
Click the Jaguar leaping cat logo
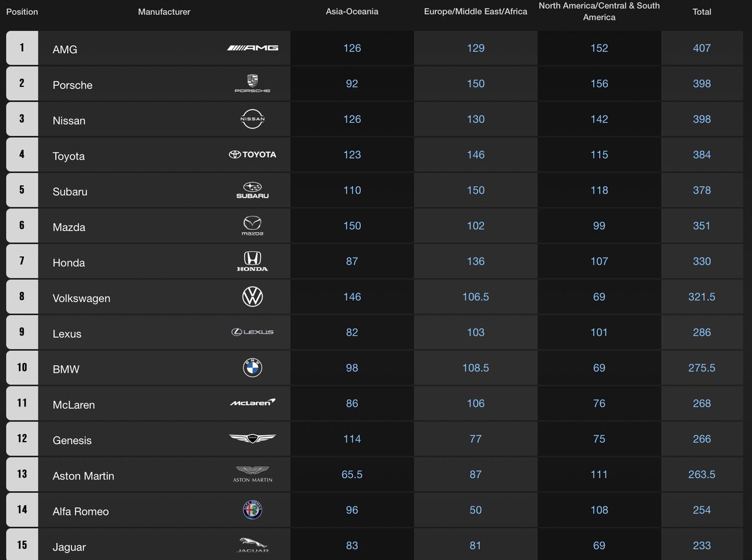click(253, 545)
